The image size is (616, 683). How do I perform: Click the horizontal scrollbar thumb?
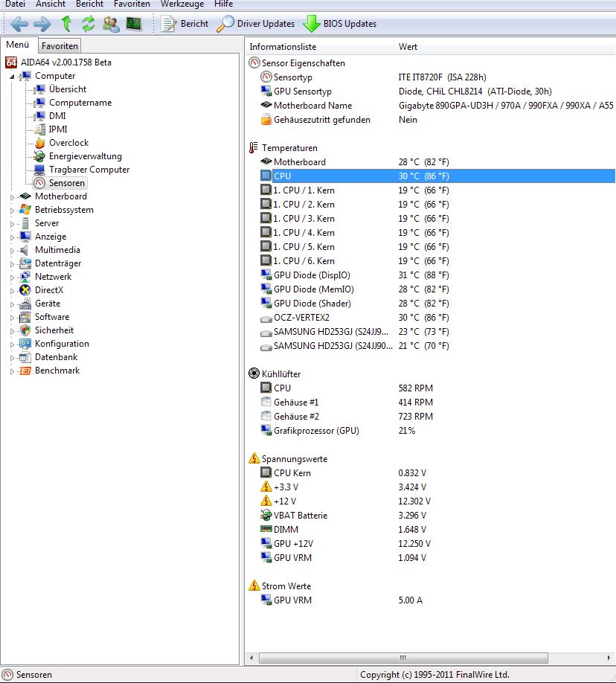coord(403,658)
